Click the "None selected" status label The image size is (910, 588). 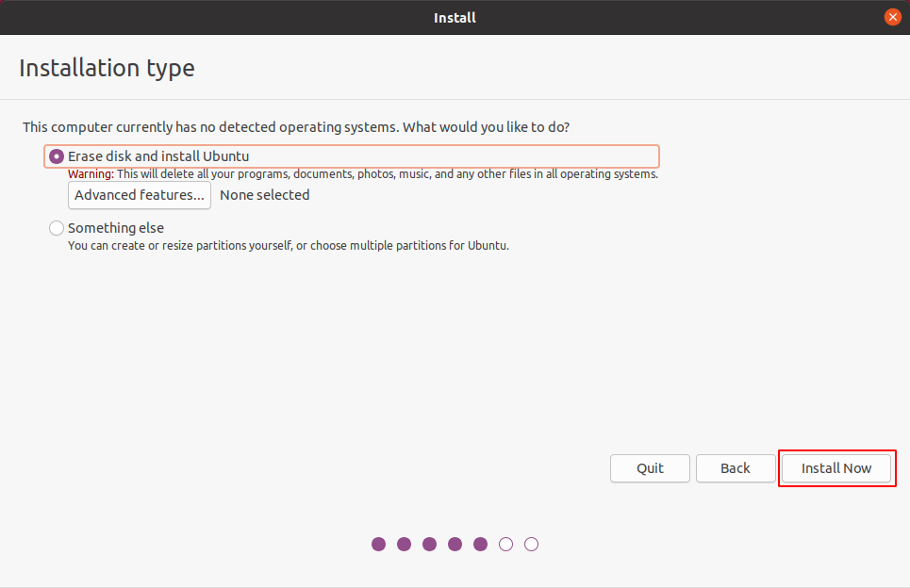[x=264, y=195]
